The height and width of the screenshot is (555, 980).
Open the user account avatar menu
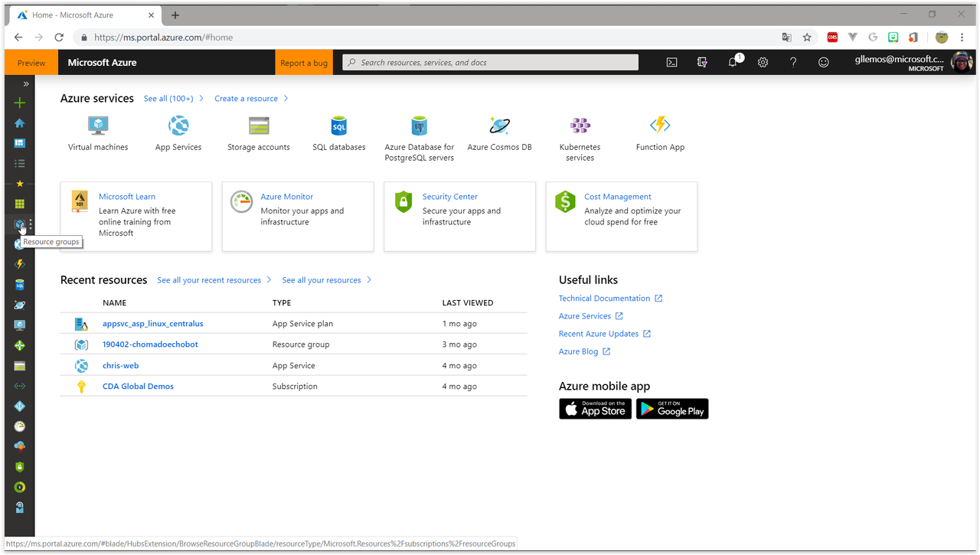(x=962, y=63)
